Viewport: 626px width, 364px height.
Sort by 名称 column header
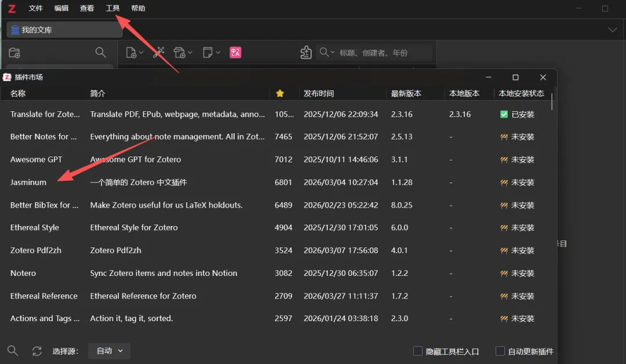tap(18, 93)
